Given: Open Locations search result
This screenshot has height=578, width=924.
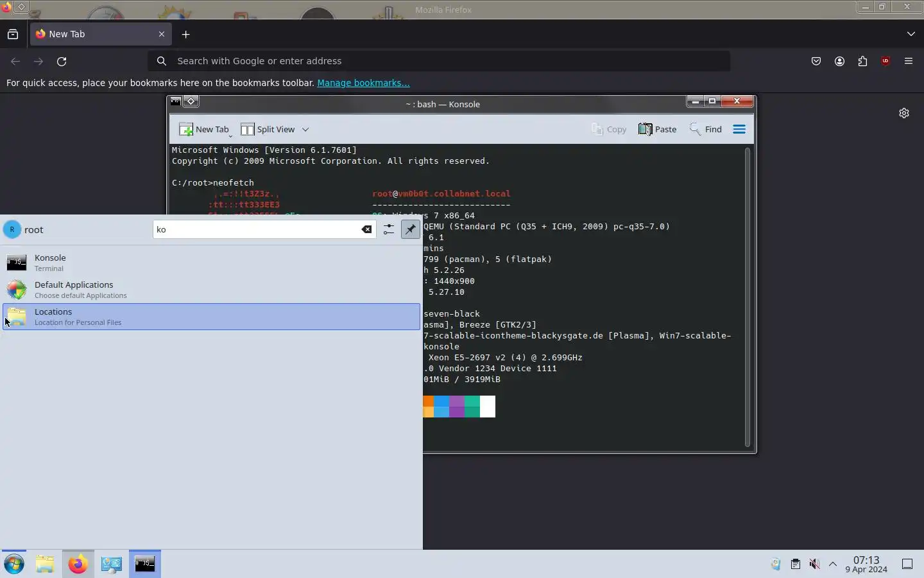Looking at the screenshot, I should [x=211, y=317].
